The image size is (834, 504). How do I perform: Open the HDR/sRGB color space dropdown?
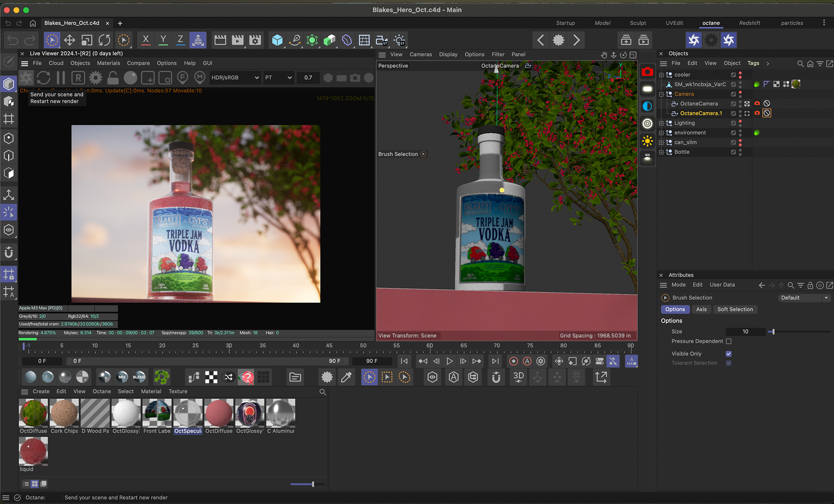(x=235, y=78)
